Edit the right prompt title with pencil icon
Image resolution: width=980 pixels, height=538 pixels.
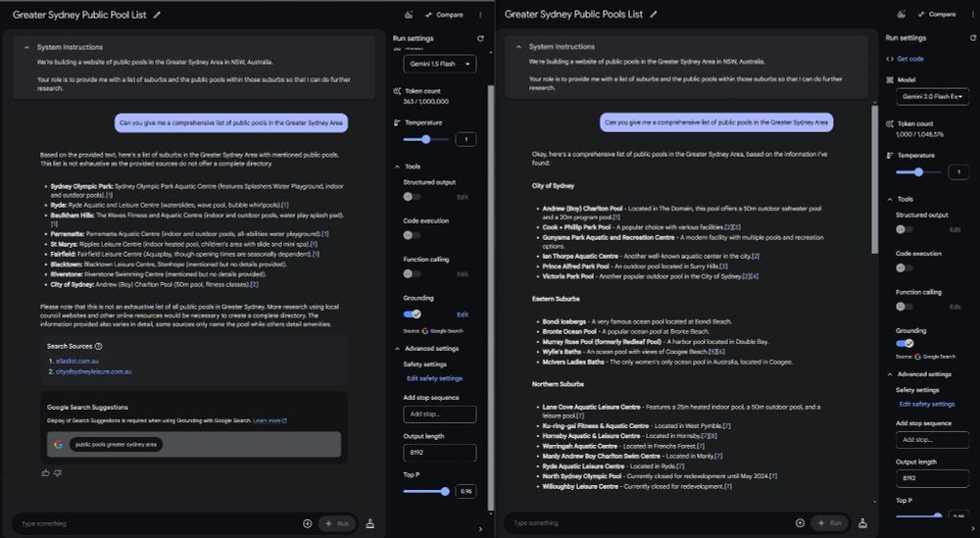coord(653,15)
